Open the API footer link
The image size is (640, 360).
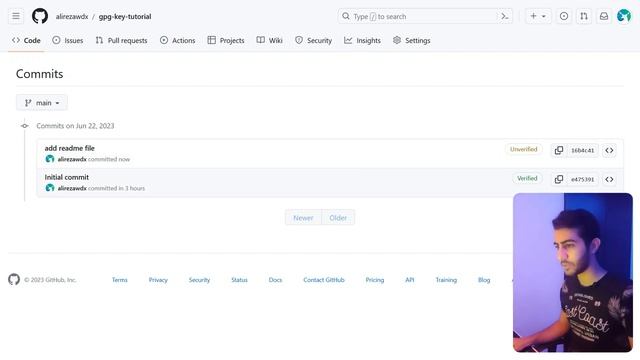tap(409, 280)
